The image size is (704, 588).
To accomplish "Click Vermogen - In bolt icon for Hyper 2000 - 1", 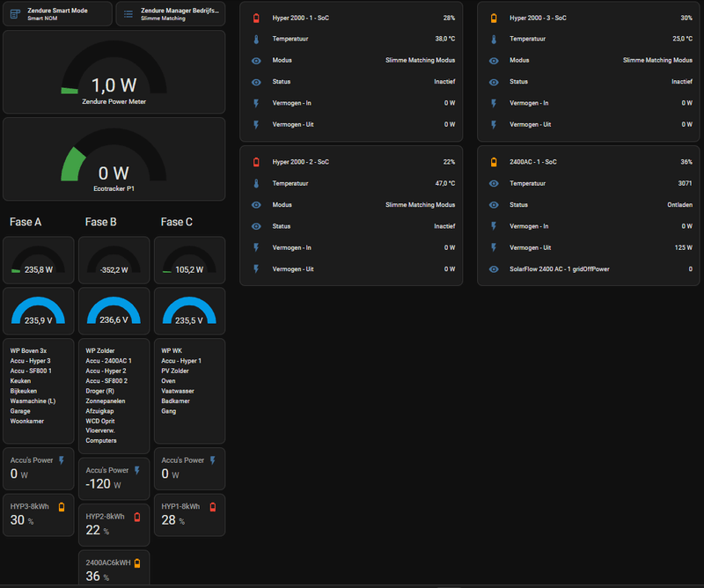I will [x=256, y=103].
